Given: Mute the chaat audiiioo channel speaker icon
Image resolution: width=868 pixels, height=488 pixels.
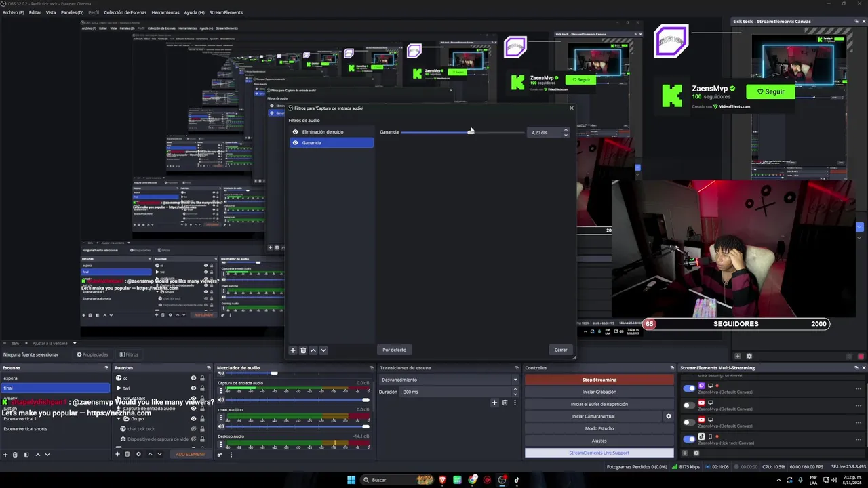Looking at the screenshot, I should [x=221, y=426].
